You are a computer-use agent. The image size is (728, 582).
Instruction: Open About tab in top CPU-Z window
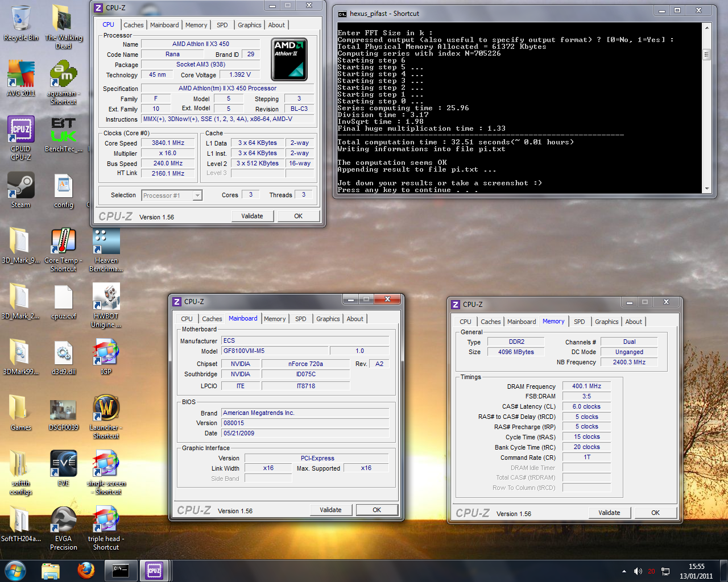(x=276, y=25)
